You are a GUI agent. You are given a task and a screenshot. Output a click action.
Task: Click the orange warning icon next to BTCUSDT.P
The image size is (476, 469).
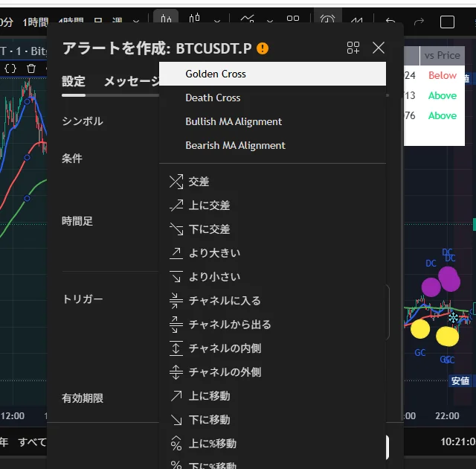(263, 48)
